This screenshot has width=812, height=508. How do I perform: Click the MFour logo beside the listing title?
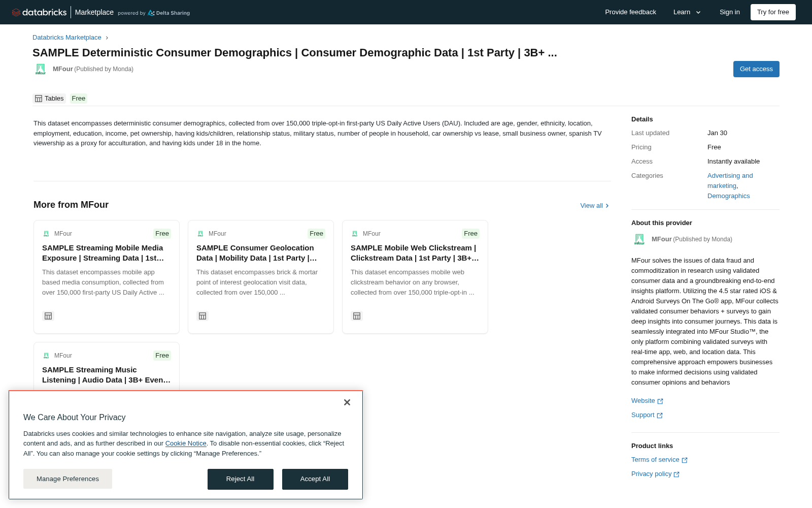click(41, 69)
